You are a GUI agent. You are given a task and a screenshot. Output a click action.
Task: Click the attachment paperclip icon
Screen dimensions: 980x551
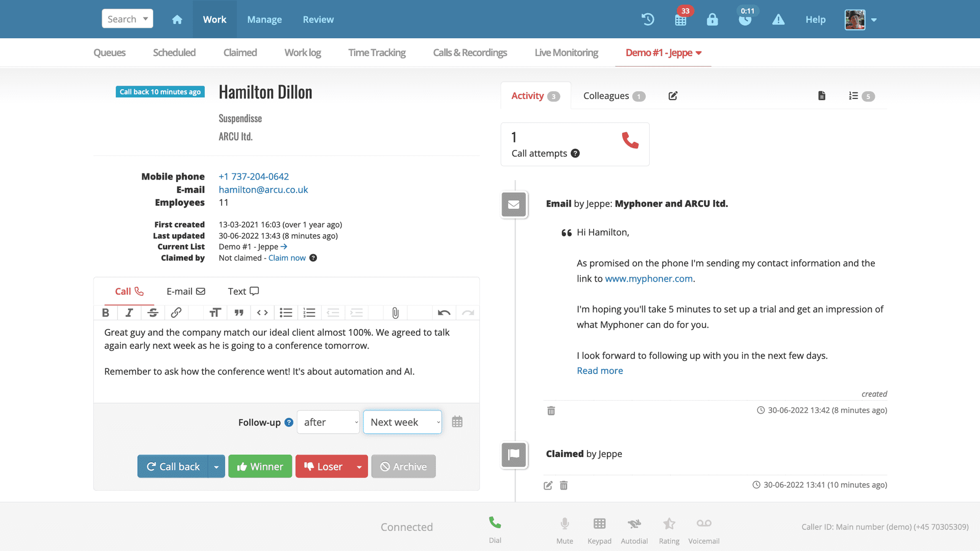click(x=396, y=312)
